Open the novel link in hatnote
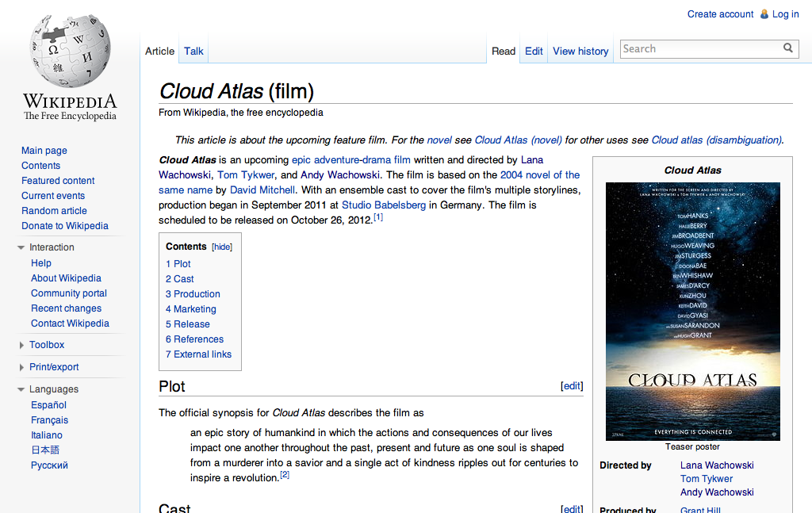 [439, 140]
